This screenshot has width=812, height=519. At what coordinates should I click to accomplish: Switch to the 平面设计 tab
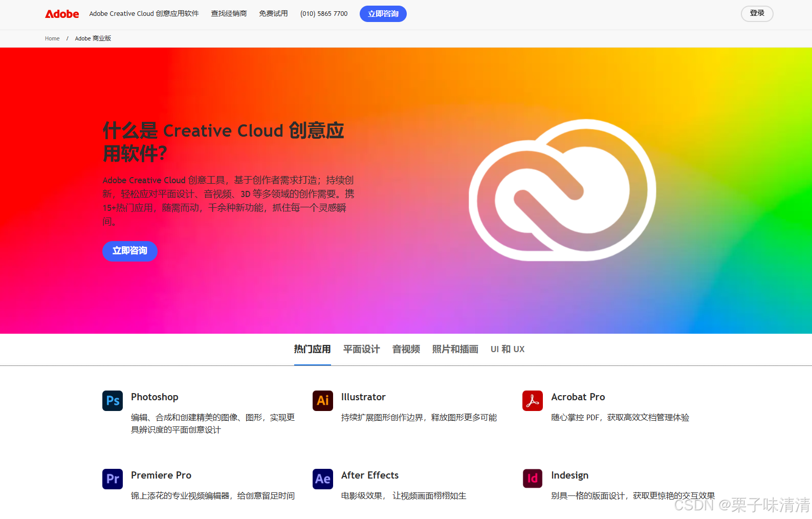tap(362, 349)
